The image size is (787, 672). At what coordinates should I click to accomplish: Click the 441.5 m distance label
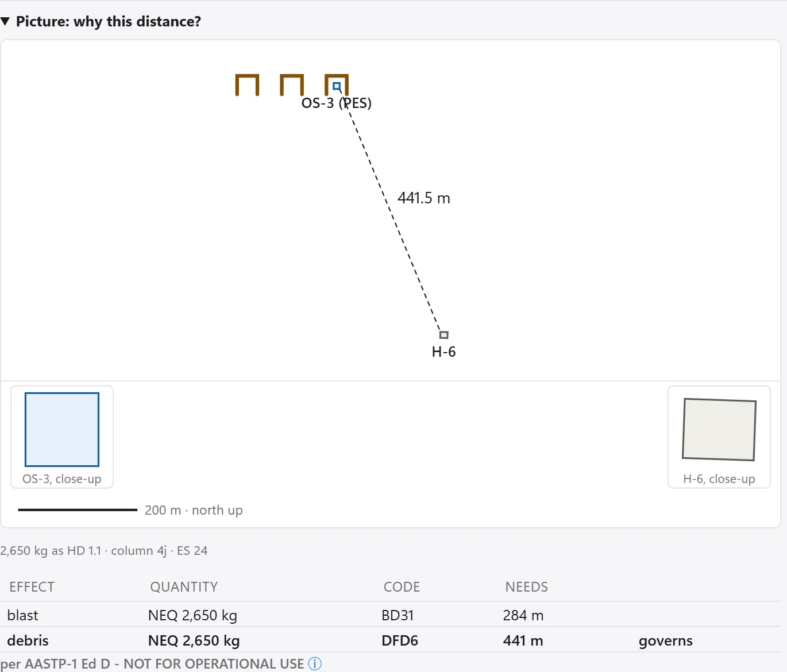pos(424,198)
